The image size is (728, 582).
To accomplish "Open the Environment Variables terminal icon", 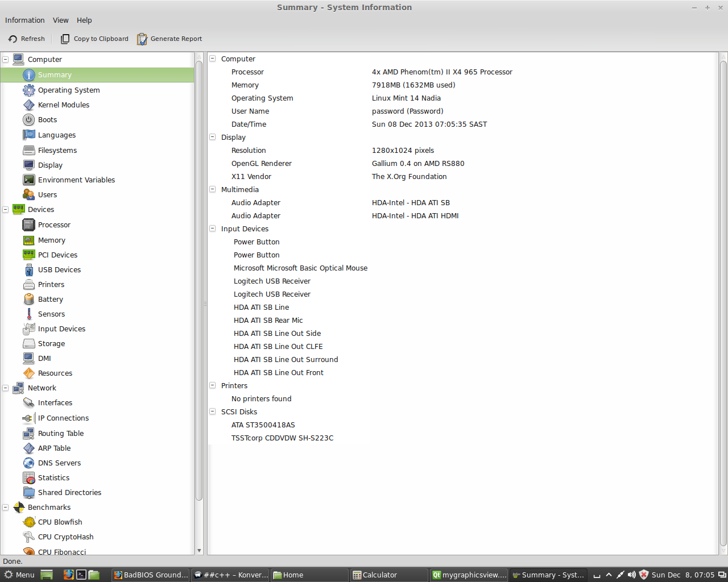I will click(x=29, y=180).
